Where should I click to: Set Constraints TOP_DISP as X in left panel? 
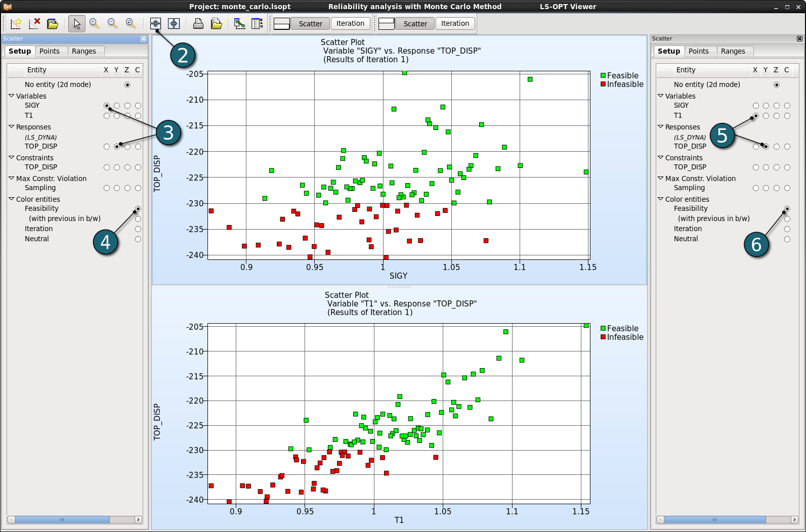point(107,167)
